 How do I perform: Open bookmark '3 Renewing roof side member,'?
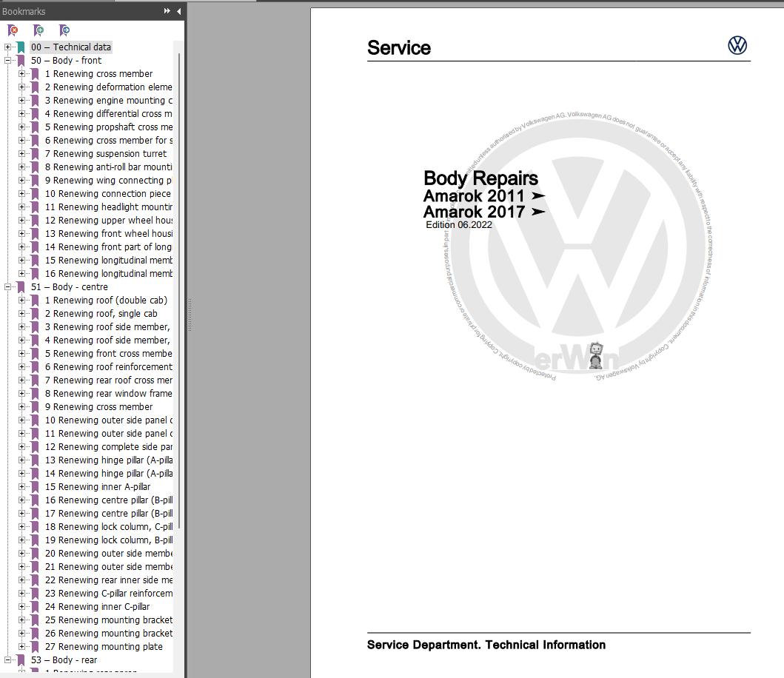[x=107, y=327]
